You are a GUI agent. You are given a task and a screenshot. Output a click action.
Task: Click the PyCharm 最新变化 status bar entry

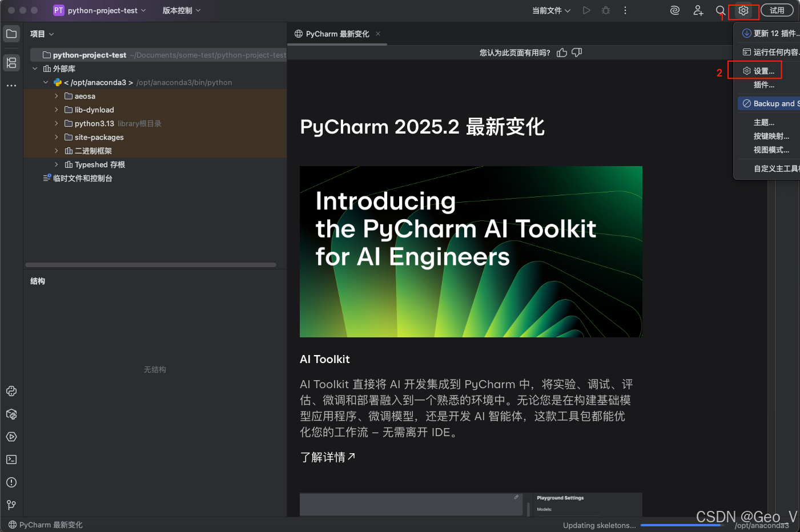click(x=46, y=525)
